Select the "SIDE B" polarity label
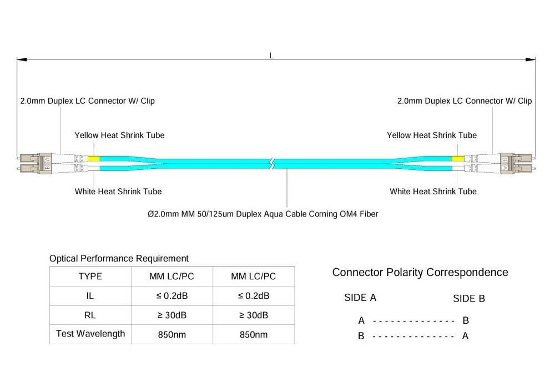Screen dimensions: 555x392 pos(469,299)
